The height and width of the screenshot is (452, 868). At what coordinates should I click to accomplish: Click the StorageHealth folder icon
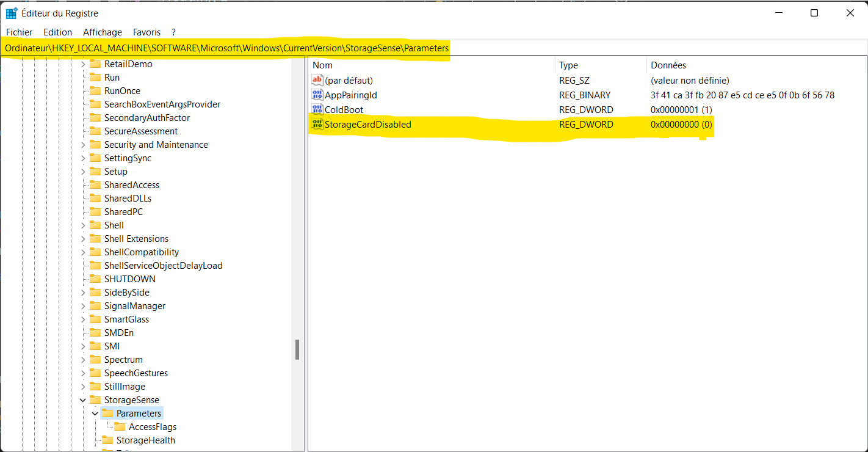[107, 440]
